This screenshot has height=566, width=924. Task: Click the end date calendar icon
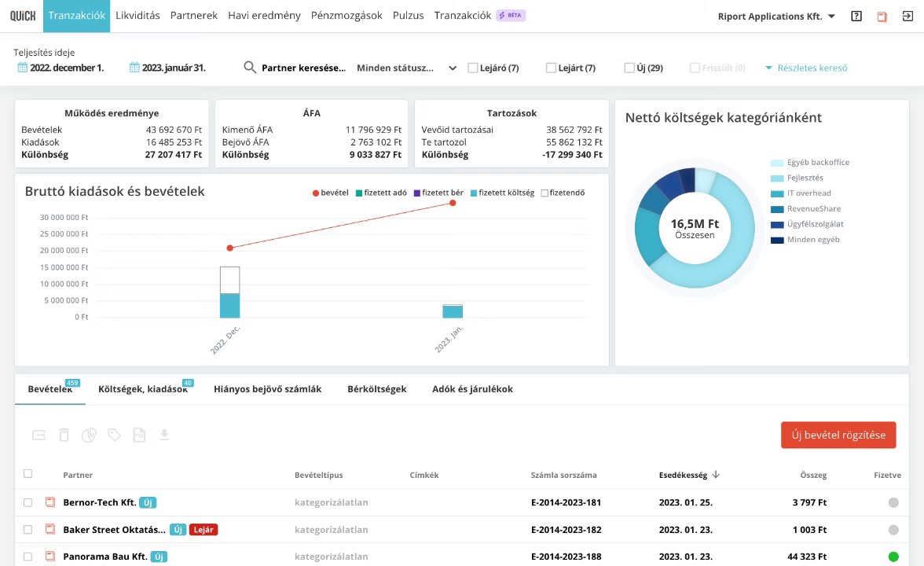point(134,68)
